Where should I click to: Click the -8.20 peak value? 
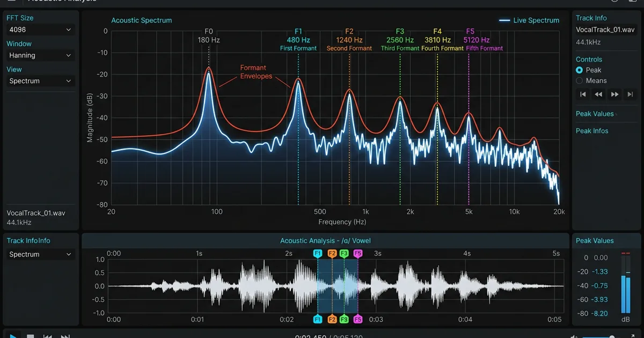[599, 313]
